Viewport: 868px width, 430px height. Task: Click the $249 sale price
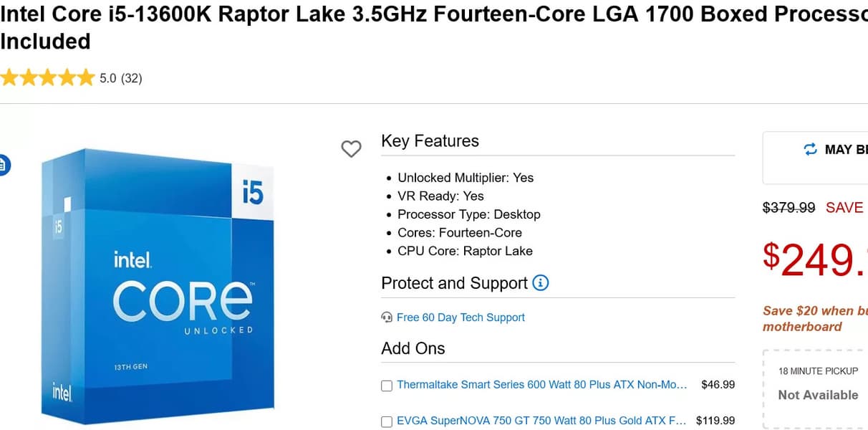coord(815,259)
